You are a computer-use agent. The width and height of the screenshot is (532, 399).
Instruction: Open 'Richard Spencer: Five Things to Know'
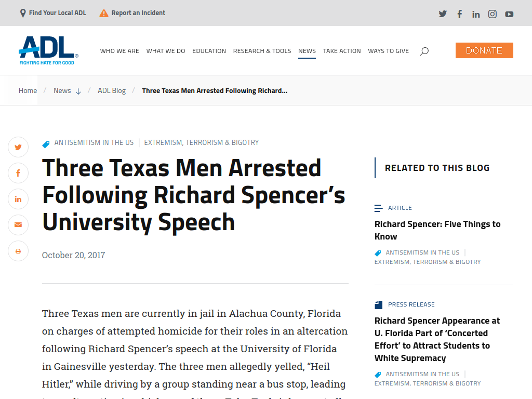coord(437,230)
